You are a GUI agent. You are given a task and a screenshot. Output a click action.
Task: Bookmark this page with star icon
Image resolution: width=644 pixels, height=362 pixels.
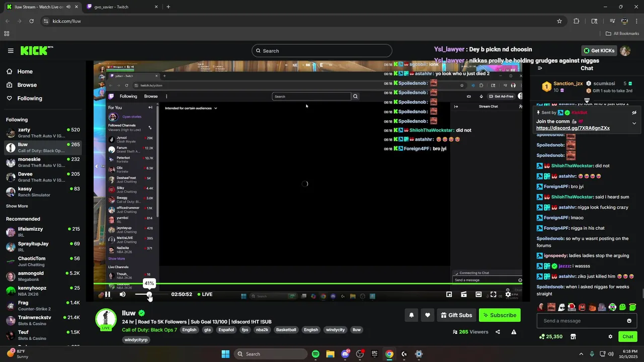[x=559, y=21]
